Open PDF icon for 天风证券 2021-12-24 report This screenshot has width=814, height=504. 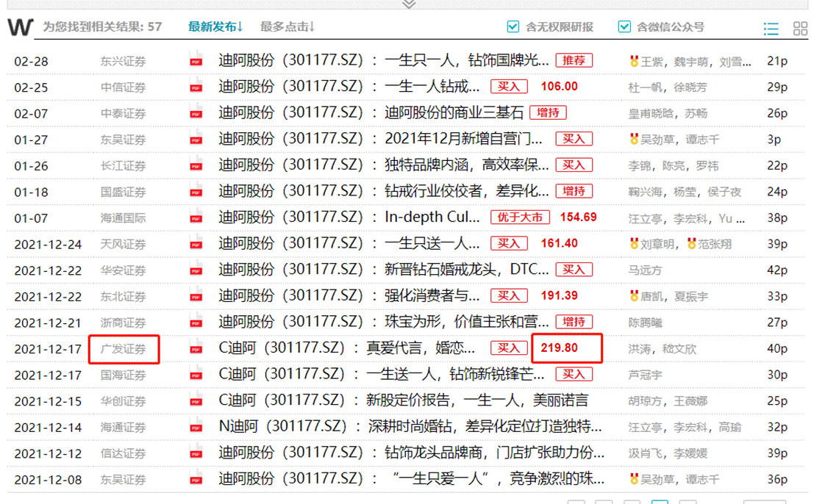tap(196, 241)
